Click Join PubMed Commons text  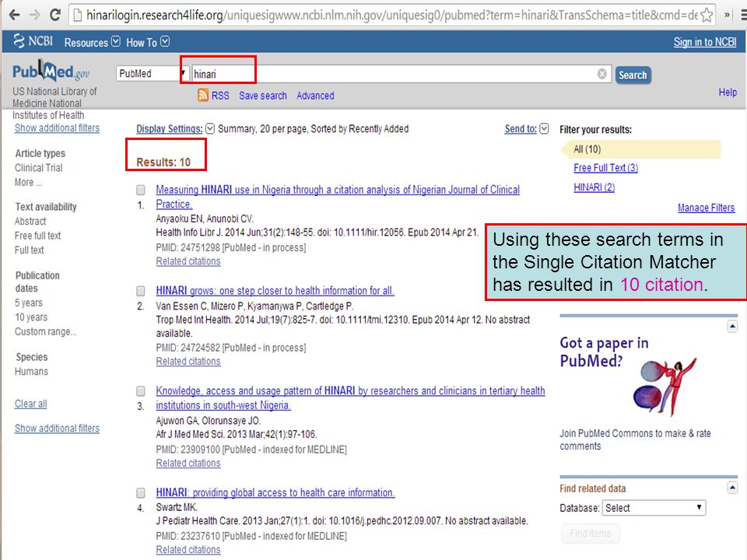click(635, 439)
